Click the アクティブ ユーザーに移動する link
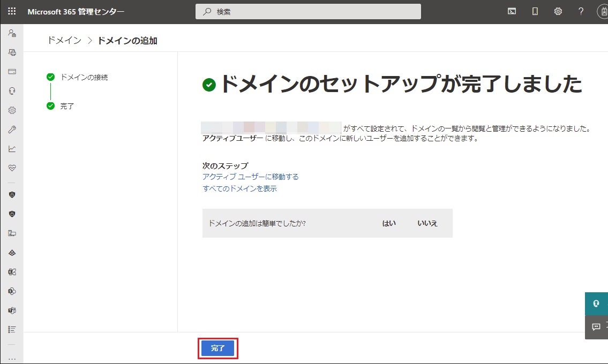Image resolution: width=608 pixels, height=364 pixels. click(x=250, y=177)
